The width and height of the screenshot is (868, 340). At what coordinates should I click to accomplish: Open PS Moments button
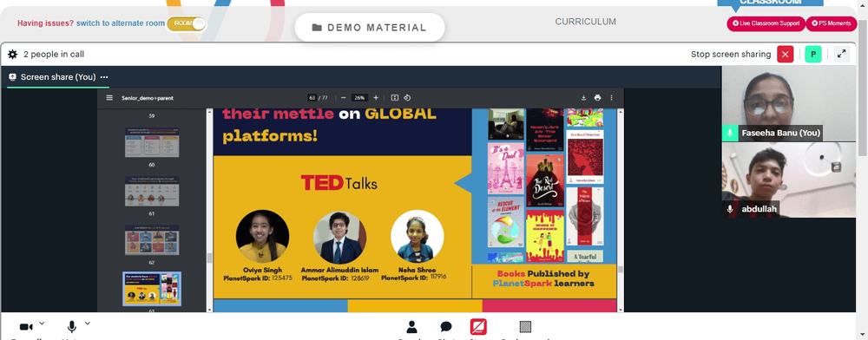(x=831, y=23)
